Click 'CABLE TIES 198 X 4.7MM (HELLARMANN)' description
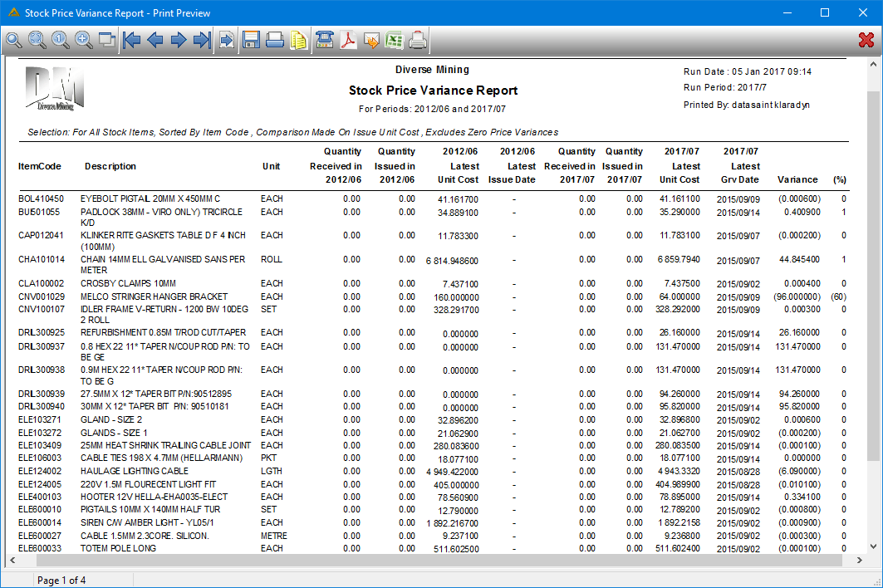This screenshot has width=883, height=588. tap(161, 458)
